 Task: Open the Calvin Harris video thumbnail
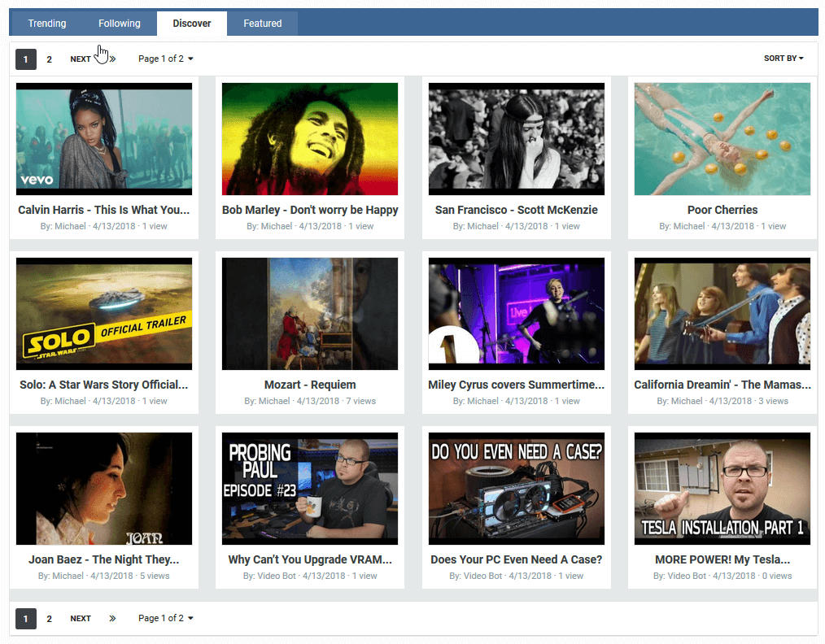coord(104,139)
